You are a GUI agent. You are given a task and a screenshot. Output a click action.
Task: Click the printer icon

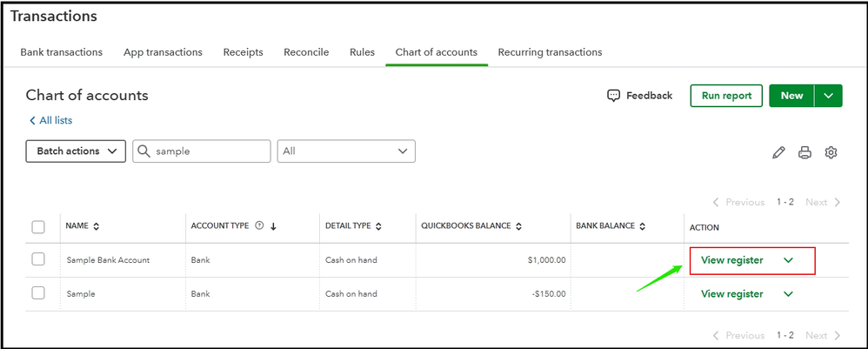pos(805,152)
